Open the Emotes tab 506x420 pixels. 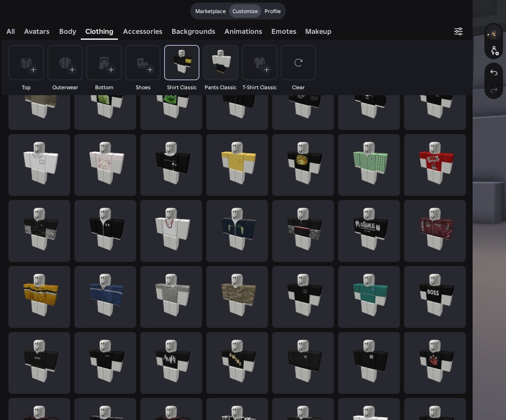click(x=284, y=31)
